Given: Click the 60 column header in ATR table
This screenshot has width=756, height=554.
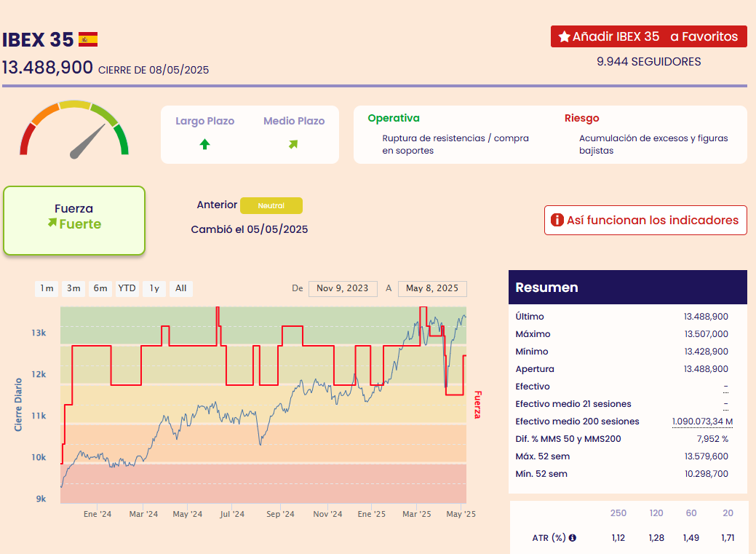Looking at the screenshot, I should point(691,513).
